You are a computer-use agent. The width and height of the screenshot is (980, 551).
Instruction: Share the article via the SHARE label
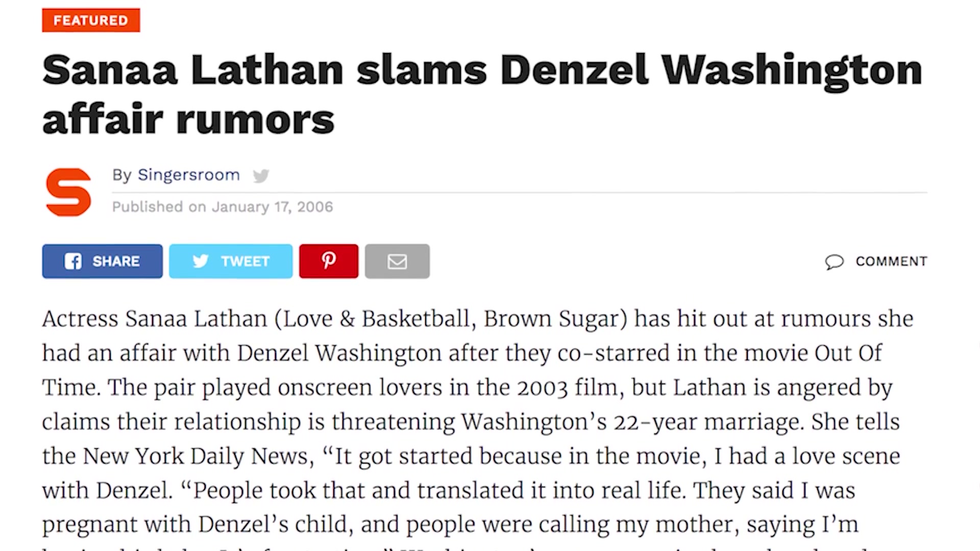(x=116, y=261)
